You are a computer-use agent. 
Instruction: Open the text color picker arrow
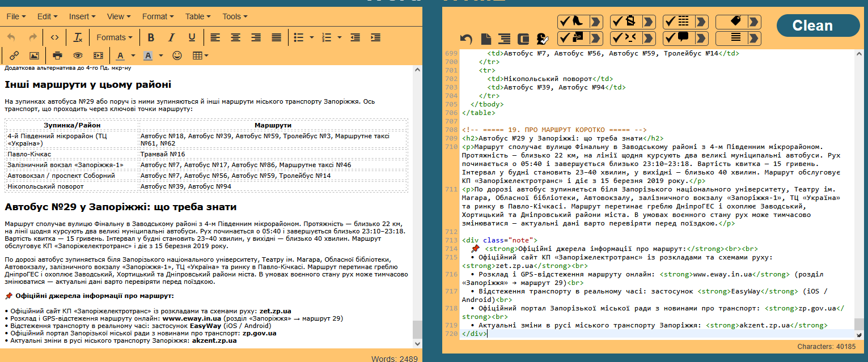(x=133, y=56)
